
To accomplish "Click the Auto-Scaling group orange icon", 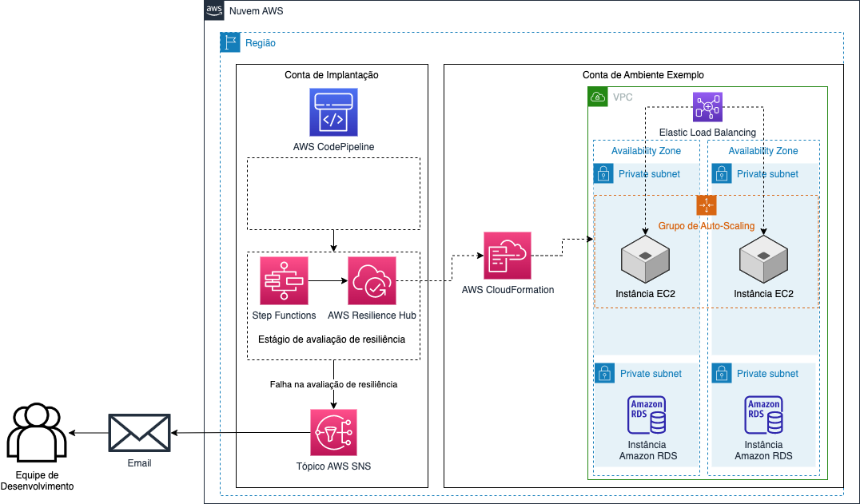I will tap(707, 205).
